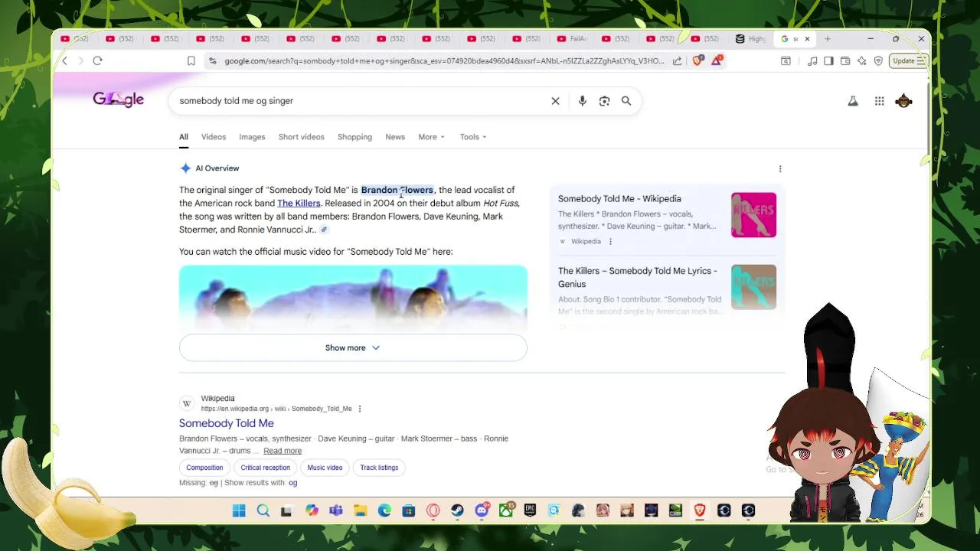Viewport: 980px width, 551px height.
Task: Switch to the Images tab
Action: point(252,137)
